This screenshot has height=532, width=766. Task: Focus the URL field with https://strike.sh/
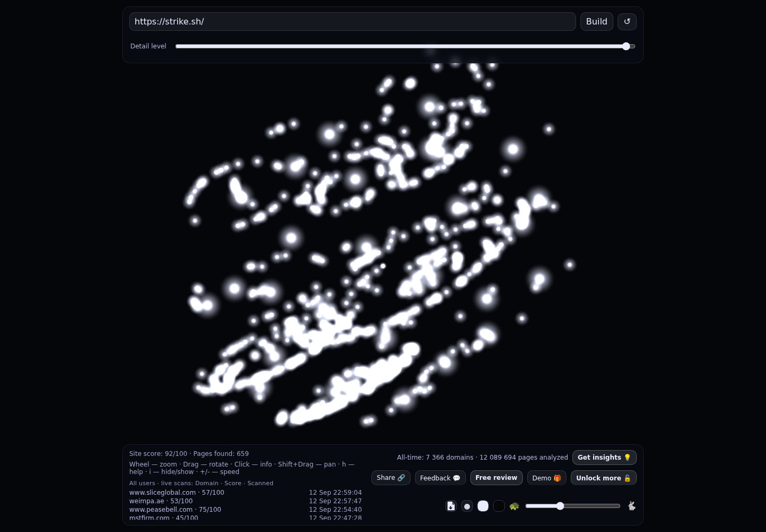353,22
